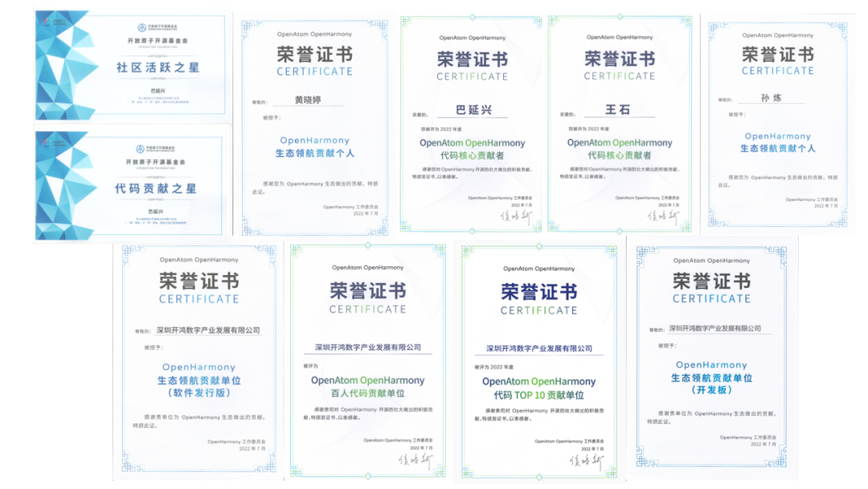This screenshot has width=868, height=489.
Task: Click the signature on 百人代码贡献单位 certificate
Action: click(x=416, y=462)
